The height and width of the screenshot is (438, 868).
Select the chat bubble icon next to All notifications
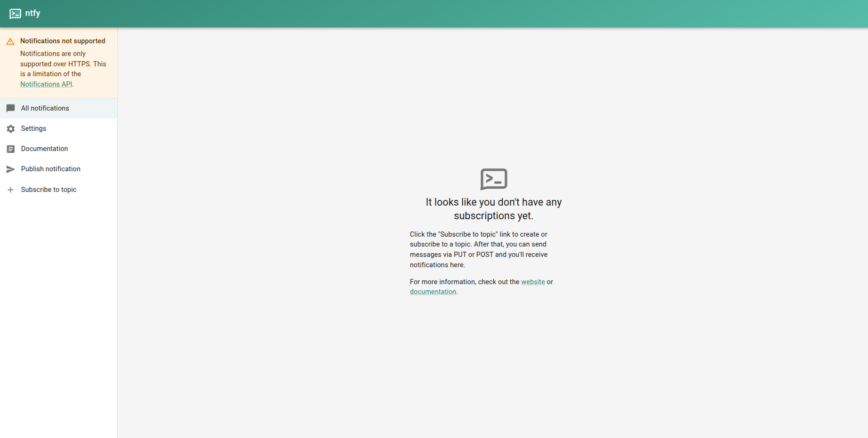coord(10,108)
